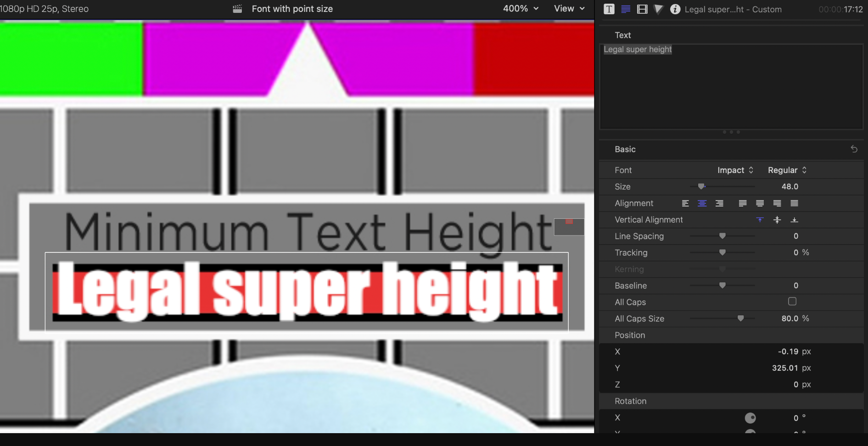Click the timecode 00:00:17:12
Screen dimensions: 868x446
840,9
